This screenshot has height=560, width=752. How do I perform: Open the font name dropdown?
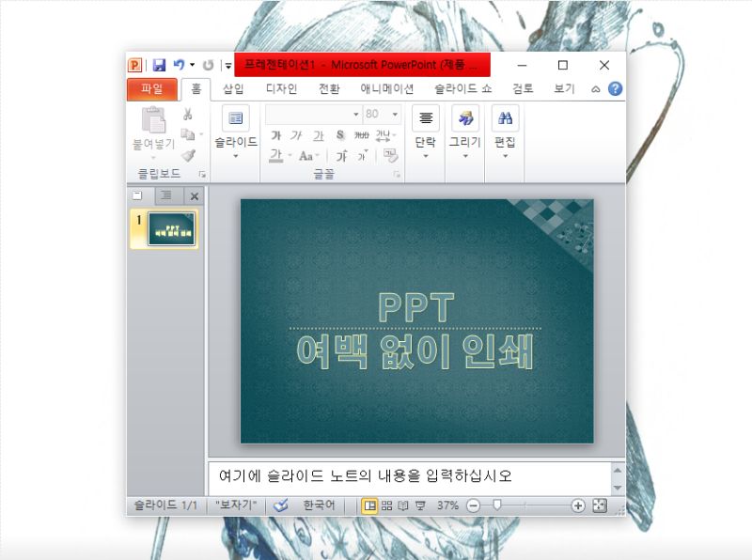coord(356,114)
